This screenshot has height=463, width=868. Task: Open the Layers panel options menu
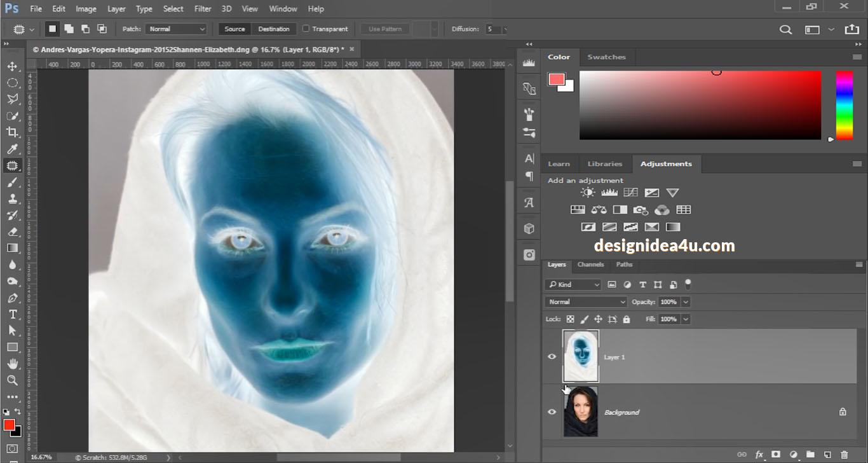click(x=859, y=265)
